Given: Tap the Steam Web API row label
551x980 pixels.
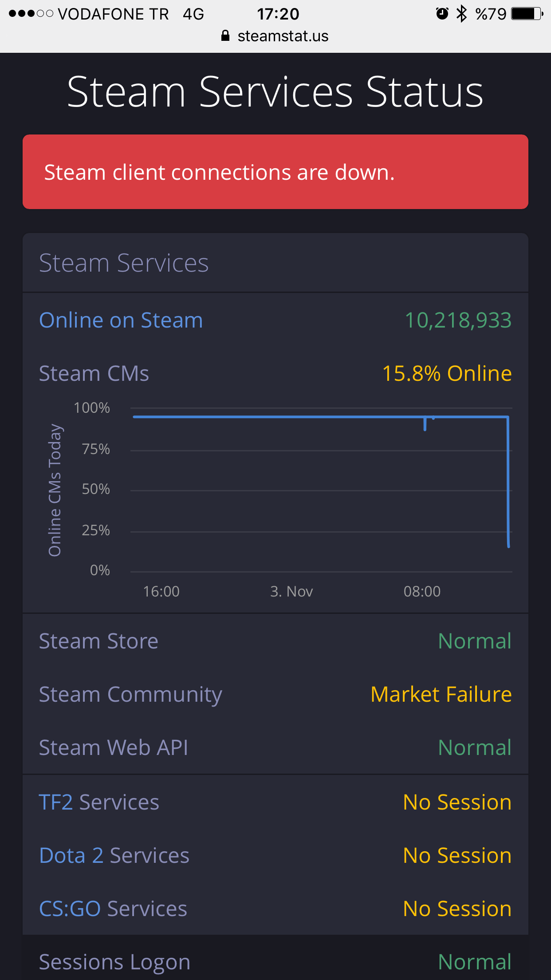Looking at the screenshot, I should tap(114, 747).
